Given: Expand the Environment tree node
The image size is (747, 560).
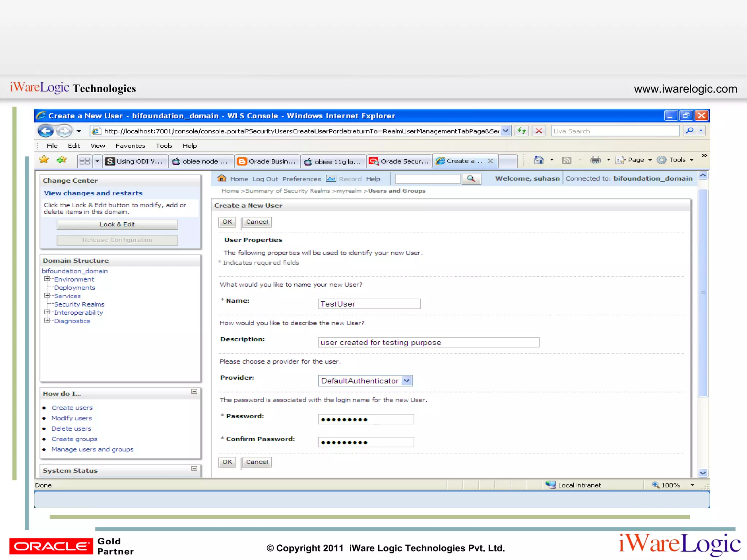Looking at the screenshot, I should (47, 279).
